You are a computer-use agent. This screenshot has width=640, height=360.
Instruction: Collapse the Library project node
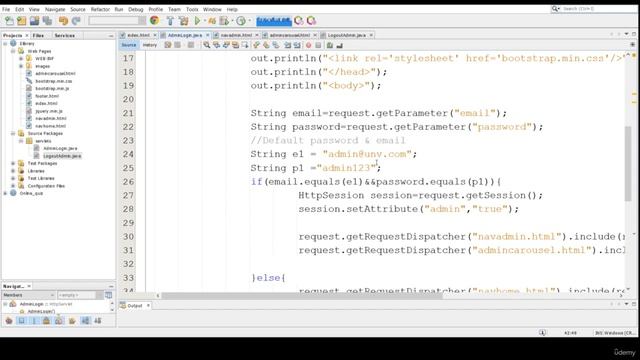coord(5,43)
